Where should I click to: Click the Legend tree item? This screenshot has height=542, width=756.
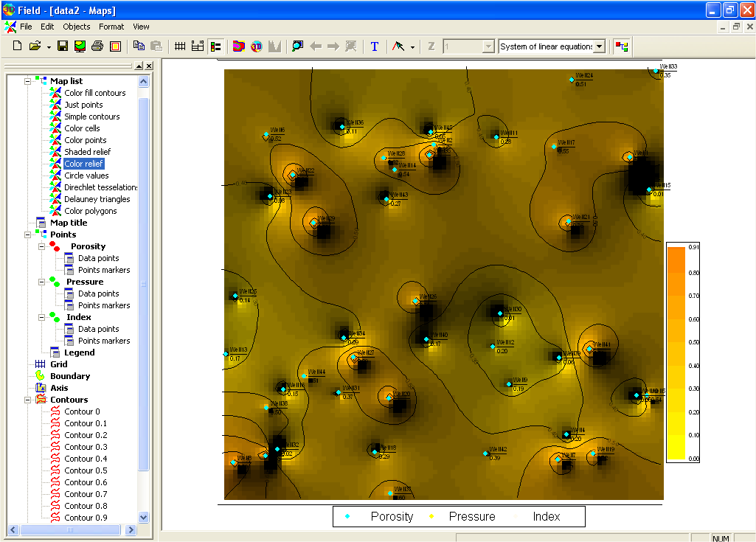pyautogui.click(x=79, y=352)
